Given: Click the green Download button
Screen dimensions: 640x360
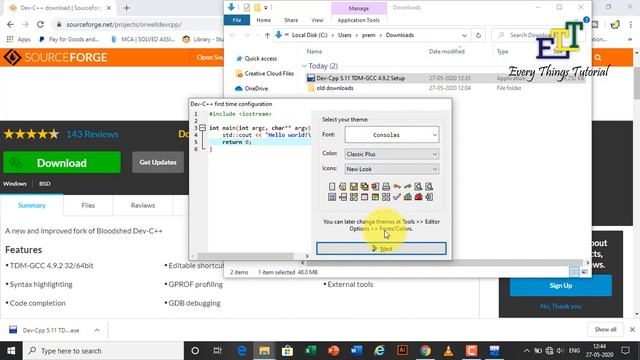Looking at the screenshot, I should (62, 162).
